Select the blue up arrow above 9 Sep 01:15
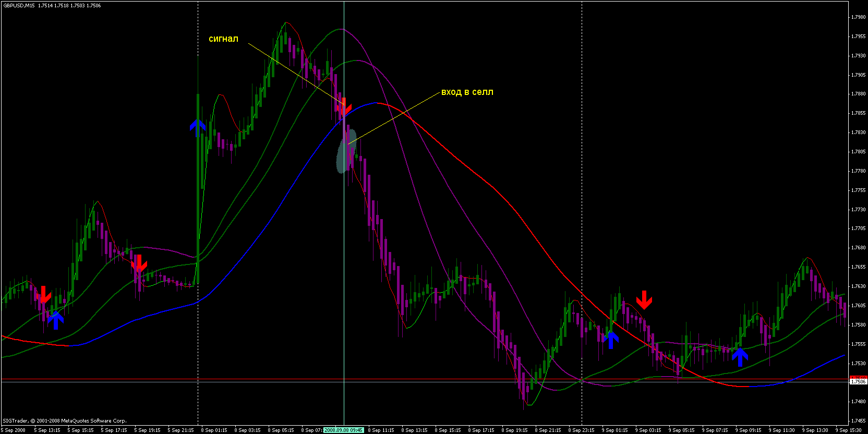 pos(611,339)
